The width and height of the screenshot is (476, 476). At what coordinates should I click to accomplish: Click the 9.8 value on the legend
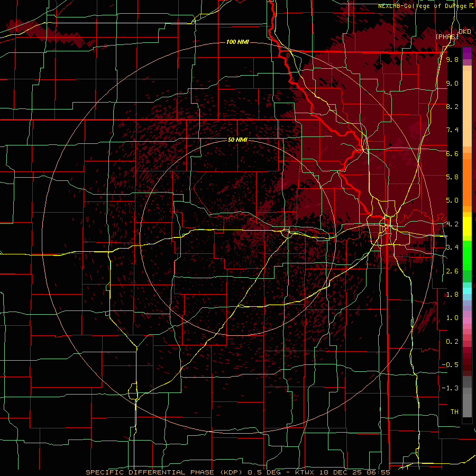point(452,59)
